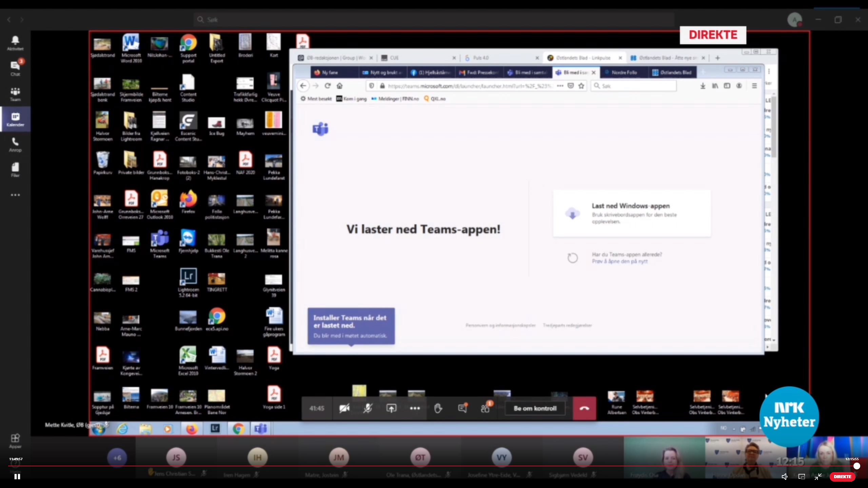Switch to Puls 4.0 Chrome tab
868x488 pixels.
coord(501,58)
